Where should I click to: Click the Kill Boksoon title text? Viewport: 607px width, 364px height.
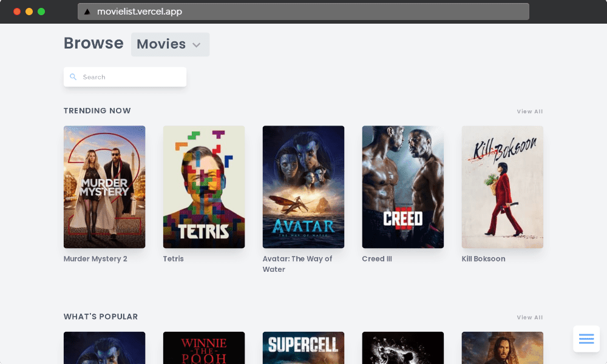[x=484, y=259]
